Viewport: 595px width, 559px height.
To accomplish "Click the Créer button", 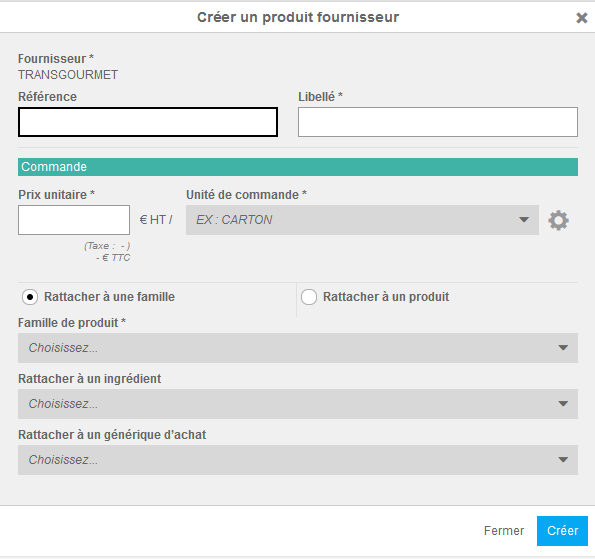I will point(562,531).
